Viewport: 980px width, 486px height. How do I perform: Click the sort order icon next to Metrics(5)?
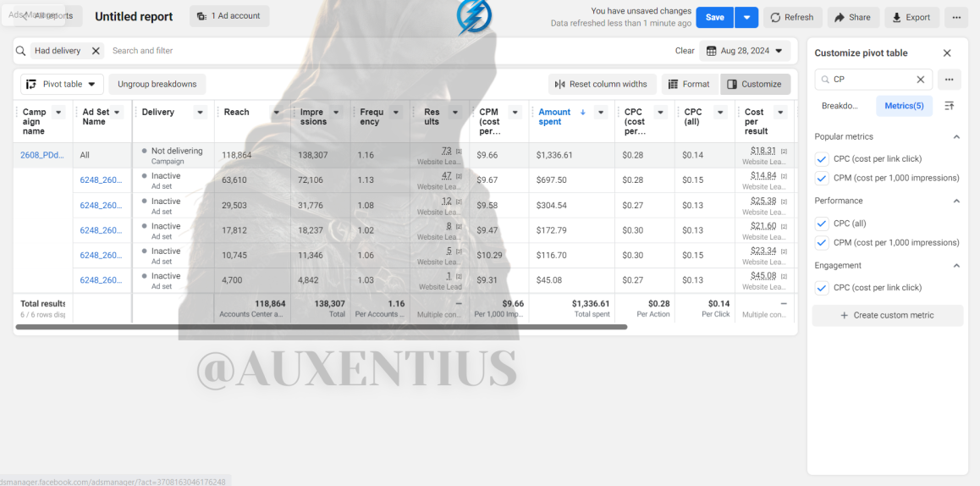949,106
